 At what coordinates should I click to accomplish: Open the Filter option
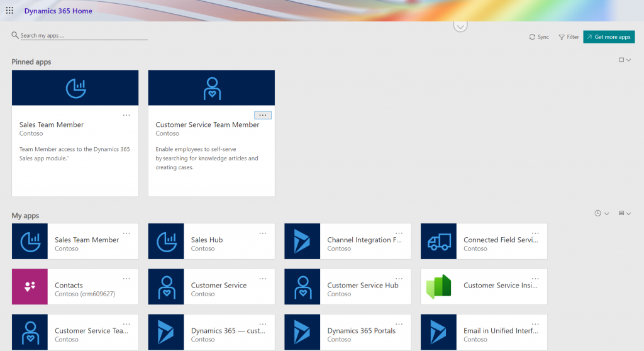(x=569, y=37)
